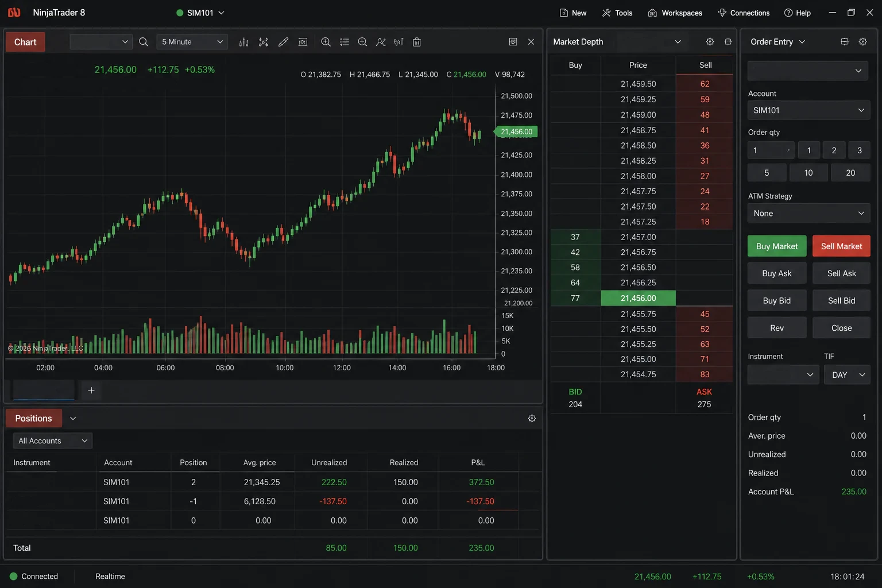The image size is (882, 588).
Task: Select the Positions tab
Action: point(33,419)
